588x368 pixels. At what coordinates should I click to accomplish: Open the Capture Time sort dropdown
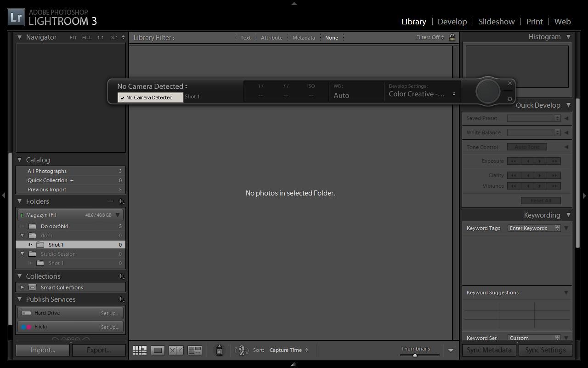point(288,350)
